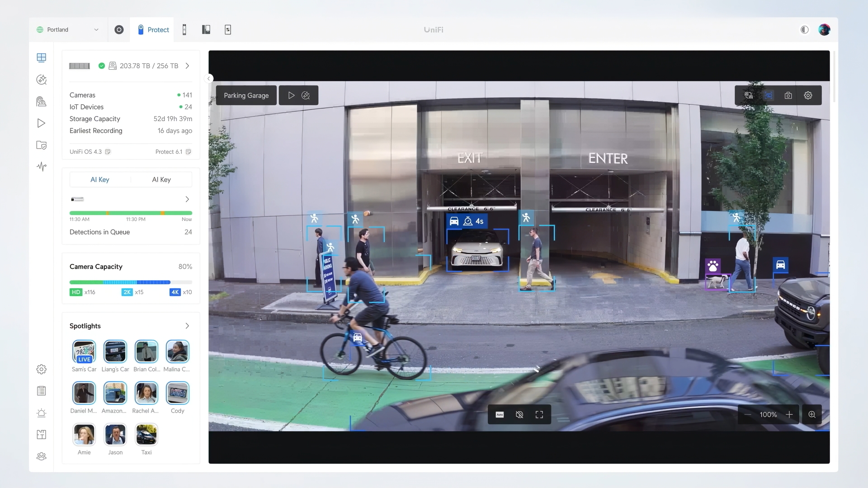Toggle the detection overlay icon
The height and width of the screenshot is (488, 868).
pyautogui.click(x=769, y=95)
